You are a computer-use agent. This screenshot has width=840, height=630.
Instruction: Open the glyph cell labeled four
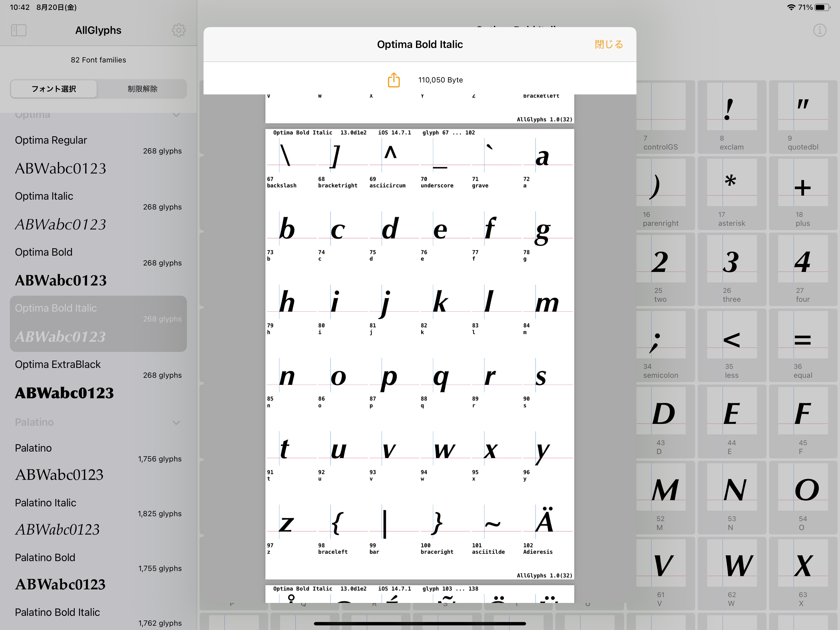point(803,269)
